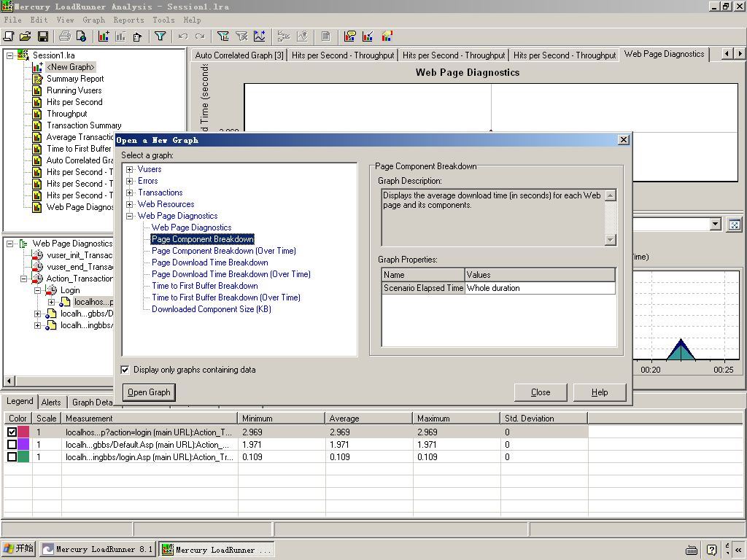This screenshot has height=560, width=747.
Task: Expand the localh...gbbs/D tree node
Action: pyautogui.click(x=37, y=314)
